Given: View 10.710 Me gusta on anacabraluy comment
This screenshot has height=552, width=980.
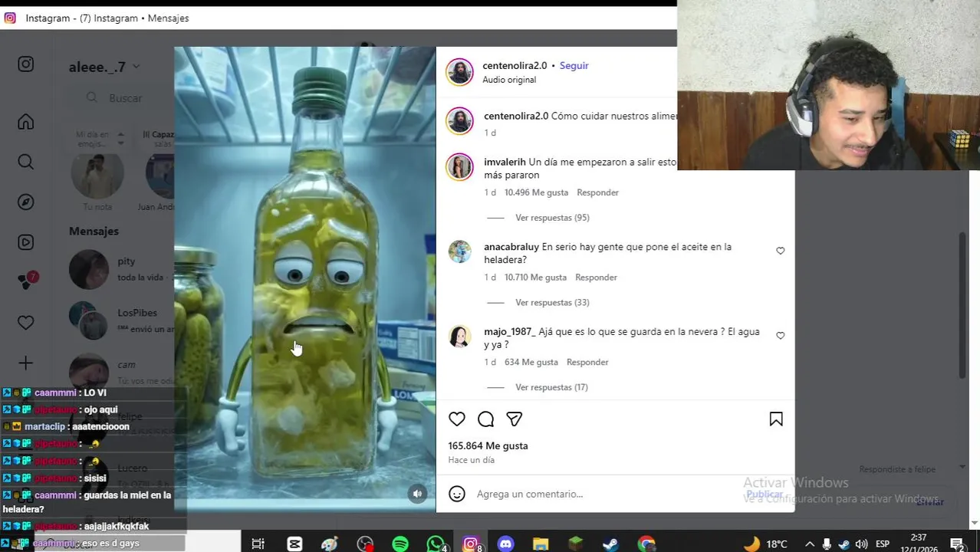Looking at the screenshot, I should (x=535, y=277).
